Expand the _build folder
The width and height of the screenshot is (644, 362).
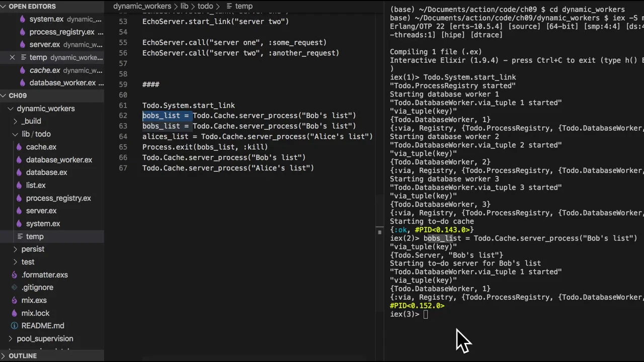coord(16,121)
